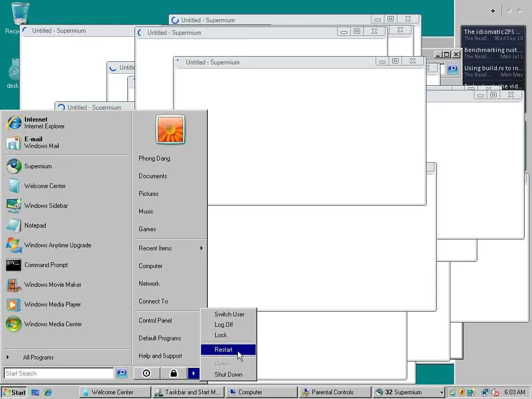The height and width of the screenshot is (399, 532).
Task: Click into the Start Search field
Action: [59, 373]
